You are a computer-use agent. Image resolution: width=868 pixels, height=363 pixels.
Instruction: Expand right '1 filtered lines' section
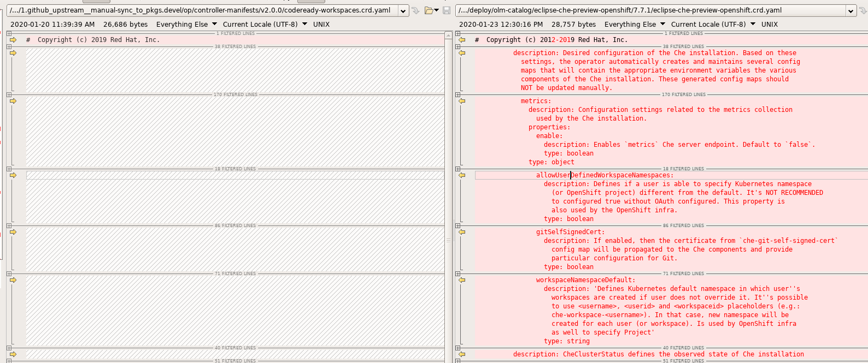point(458,33)
